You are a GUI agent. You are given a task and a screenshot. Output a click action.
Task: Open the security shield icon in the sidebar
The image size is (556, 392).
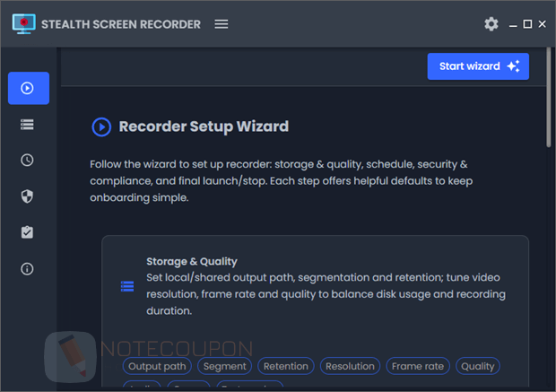27,196
